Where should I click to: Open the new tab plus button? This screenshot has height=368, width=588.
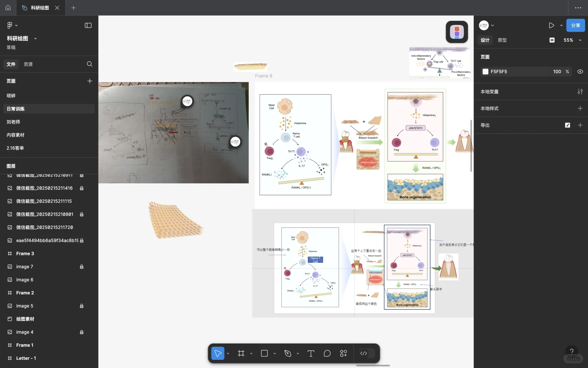73,7
